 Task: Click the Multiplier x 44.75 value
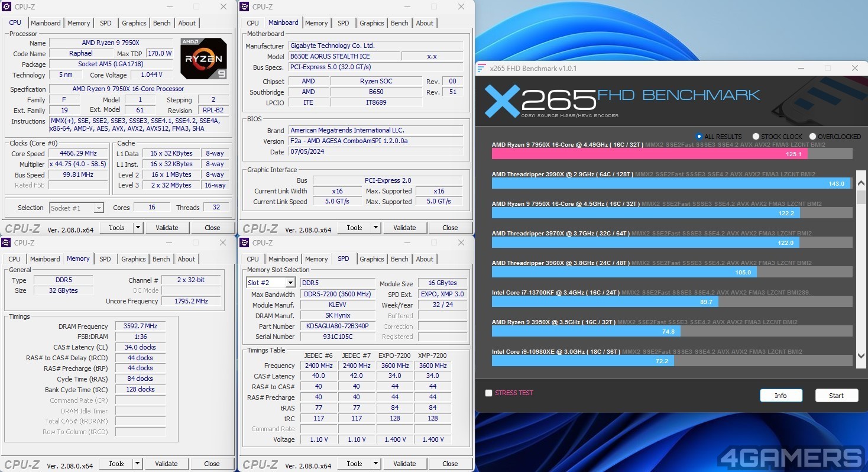tap(79, 164)
